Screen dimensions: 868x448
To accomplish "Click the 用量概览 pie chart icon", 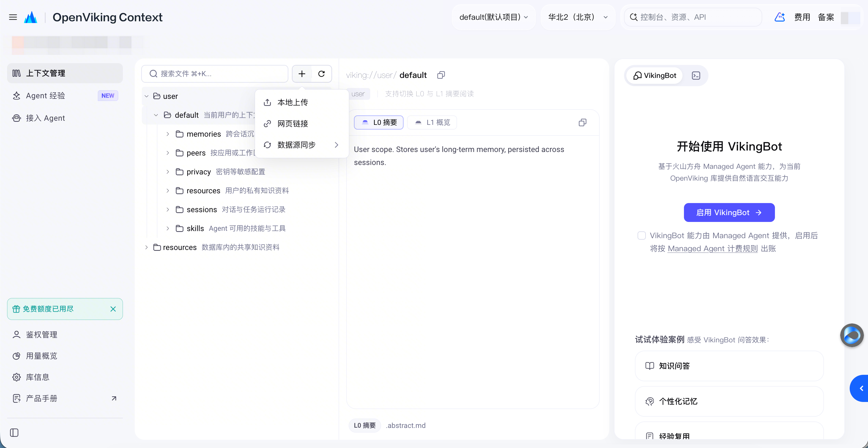I will pos(16,356).
